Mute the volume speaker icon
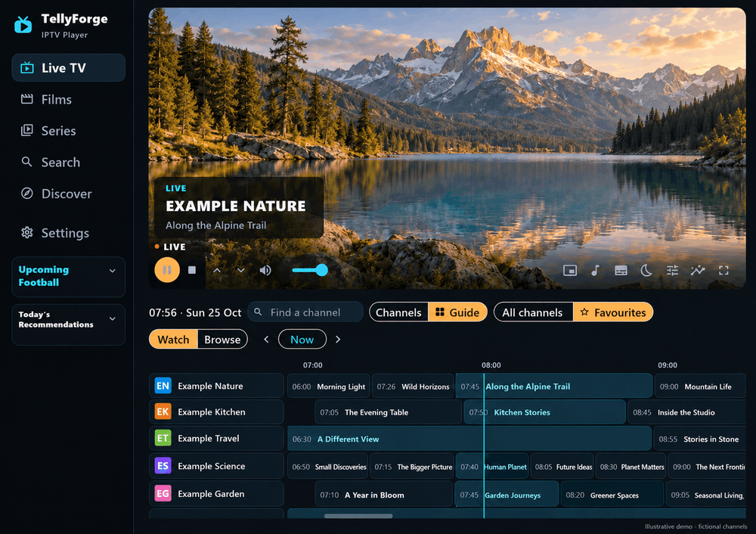Viewport: 756px width, 534px height. pyautogui.click(x=265, y=270)
